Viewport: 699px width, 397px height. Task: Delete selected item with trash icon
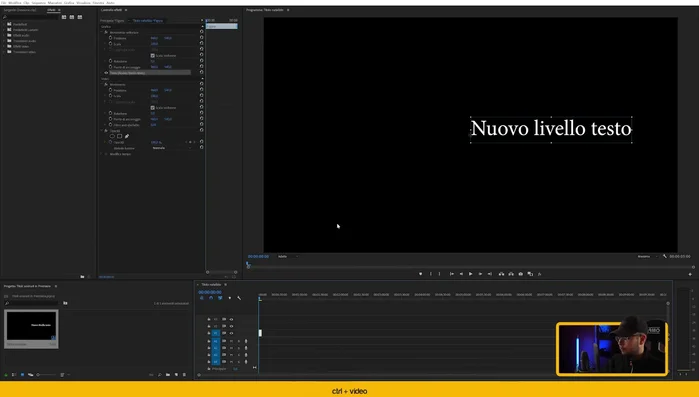click(185, 375)
